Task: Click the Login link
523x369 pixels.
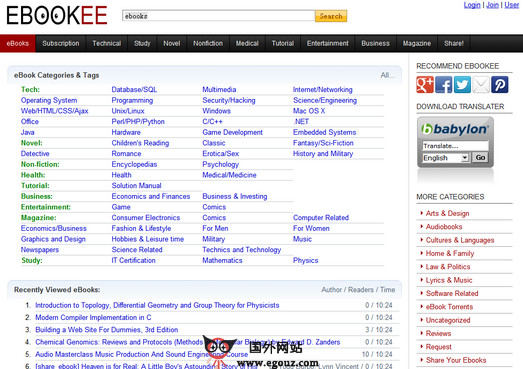Action: click(x=472, y=5)
